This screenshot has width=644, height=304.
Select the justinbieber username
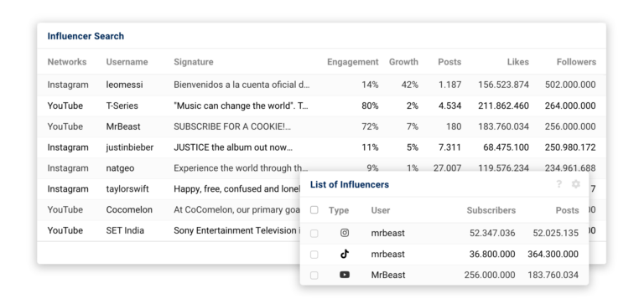pos(130,147)
